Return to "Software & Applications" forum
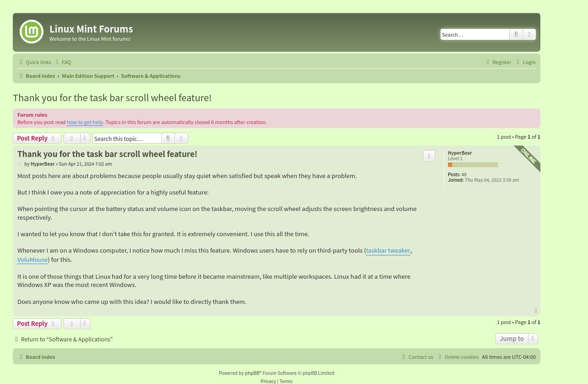This screenshot has height=384, width=588. (x=63, y=340)
